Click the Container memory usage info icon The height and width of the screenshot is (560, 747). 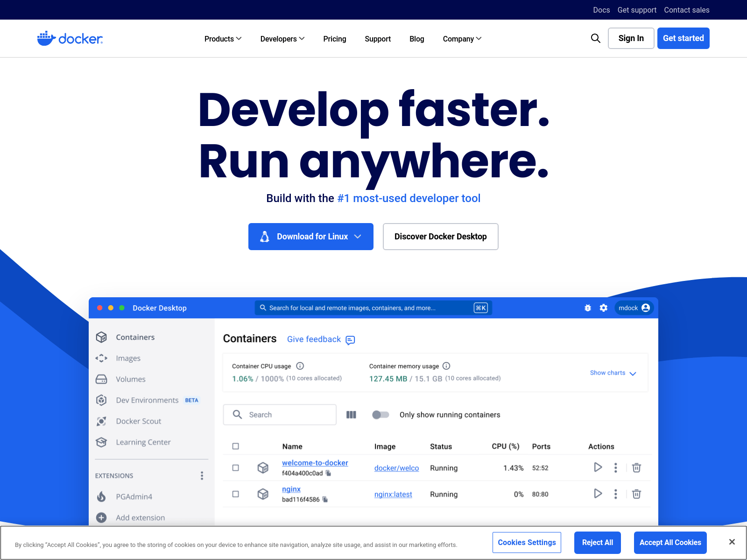click(446, 366)
